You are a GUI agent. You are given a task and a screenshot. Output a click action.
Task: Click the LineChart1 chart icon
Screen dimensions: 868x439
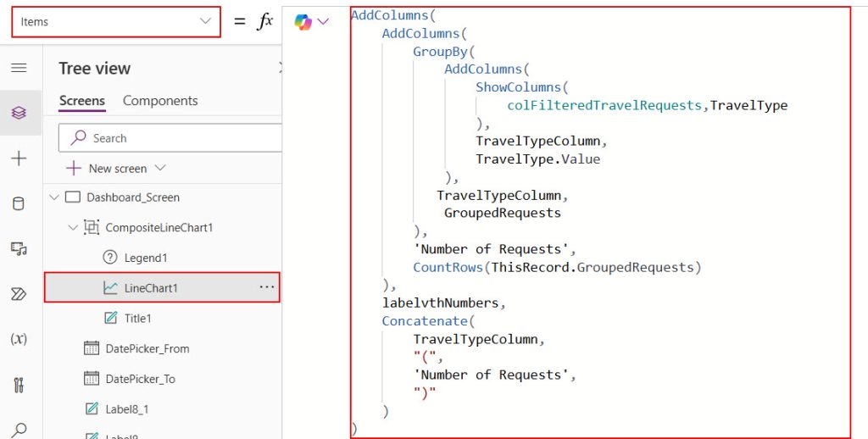pyautogui.click(x=110, y=288)
